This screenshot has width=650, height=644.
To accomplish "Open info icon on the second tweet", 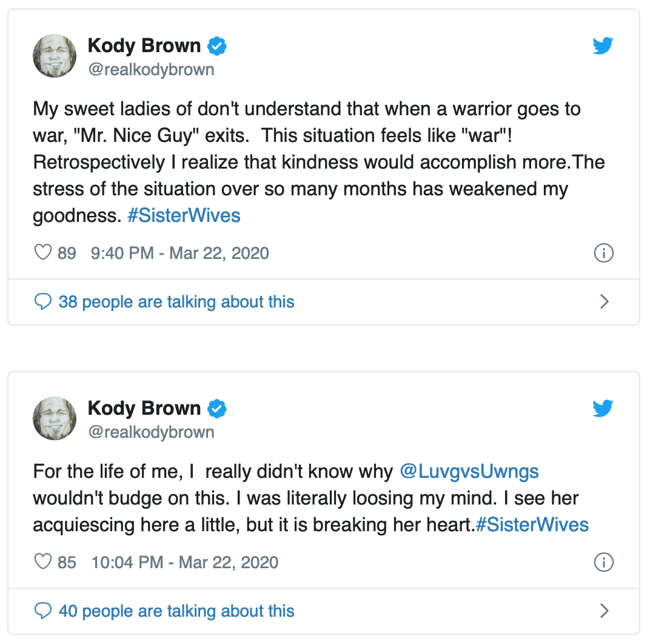I will (603, 563).
